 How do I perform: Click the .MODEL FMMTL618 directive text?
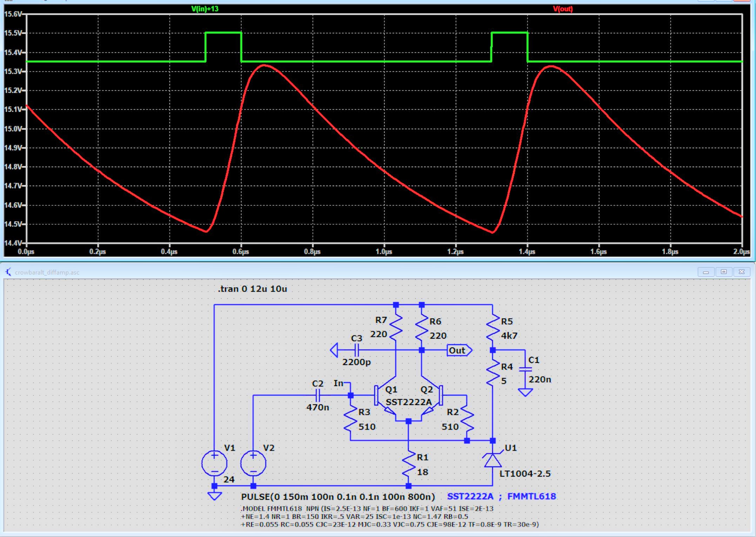pyautogui.click(x=367, y=509)
